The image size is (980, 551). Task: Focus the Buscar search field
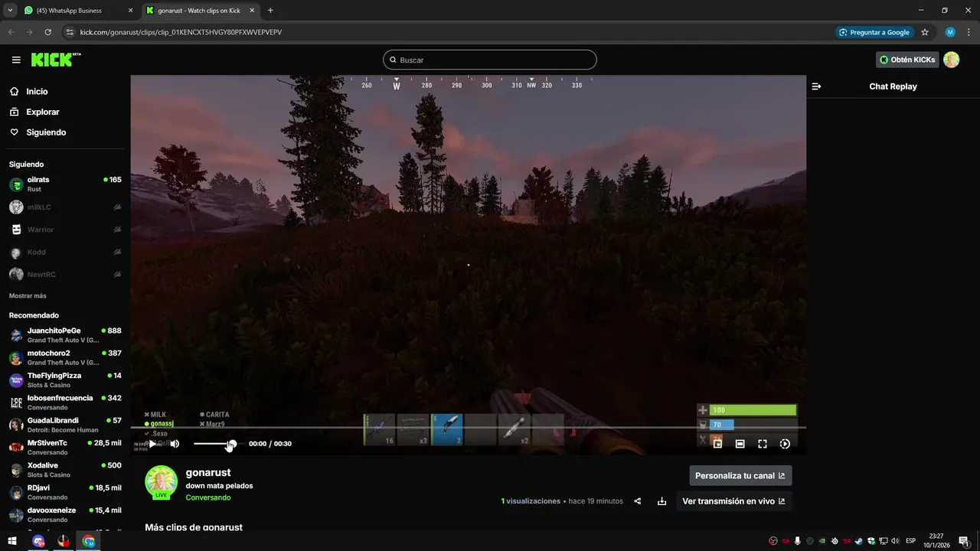(490, 60)
